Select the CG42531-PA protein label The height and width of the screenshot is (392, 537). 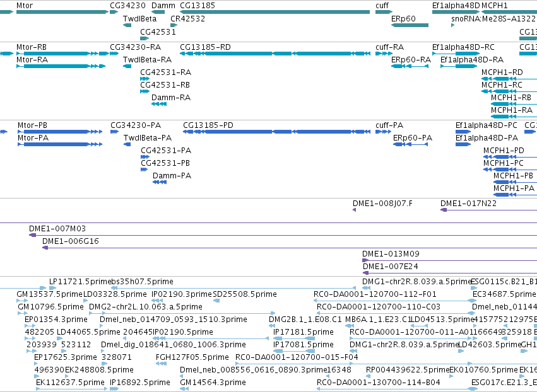coord(166,151)
